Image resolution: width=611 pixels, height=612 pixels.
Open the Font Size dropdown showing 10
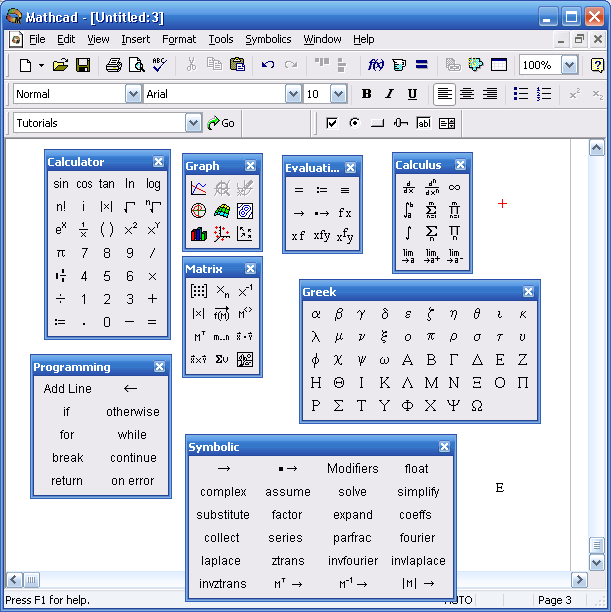click(x=338, y=94)
